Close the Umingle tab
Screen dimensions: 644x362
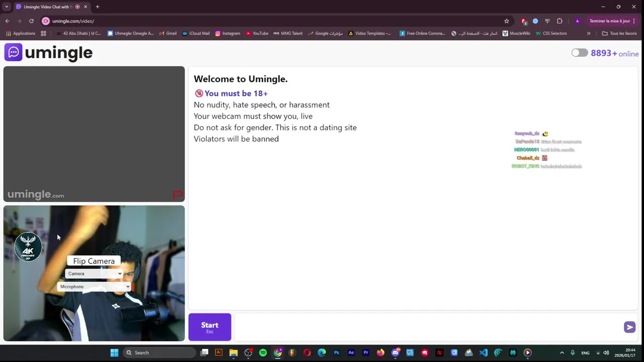click(86, 7)
